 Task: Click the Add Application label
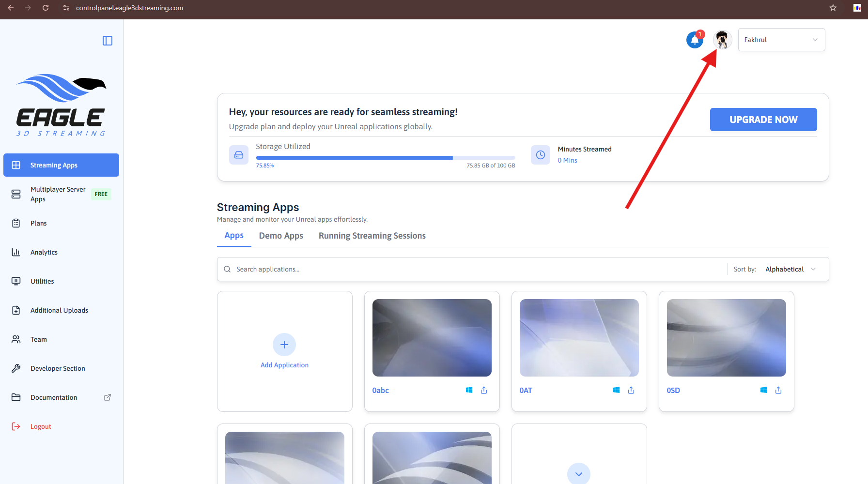pyautogui.click(x=284, y=365)
